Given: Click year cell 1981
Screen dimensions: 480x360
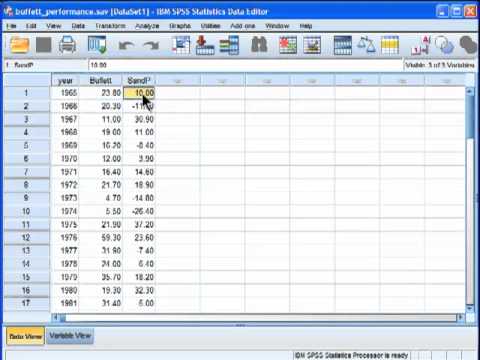Looking at the screenshot, I should 65,303.
